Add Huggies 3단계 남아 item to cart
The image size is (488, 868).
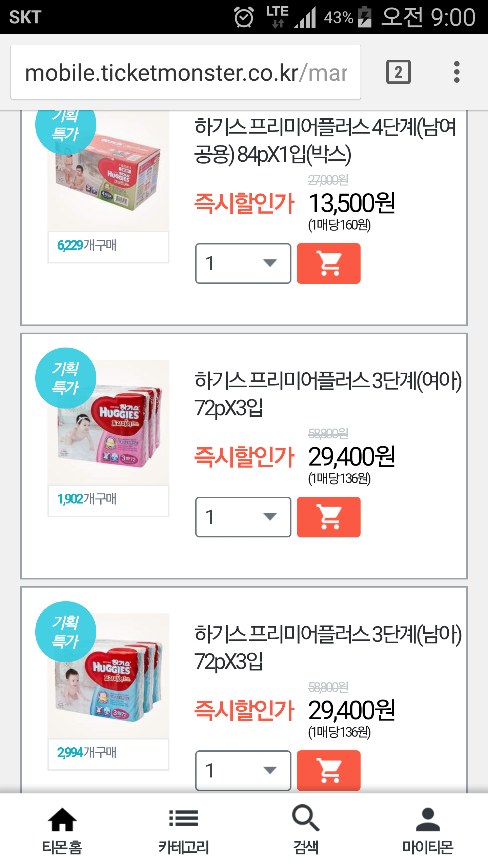point(328,770)
